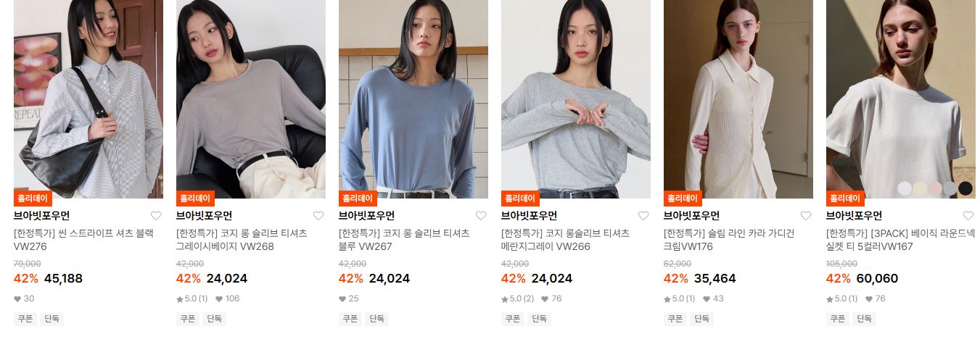Viewport: 980px width, 342px height.
Task: Click 홀리데이 badge on cream cardigan
Action: pos(683,198)
